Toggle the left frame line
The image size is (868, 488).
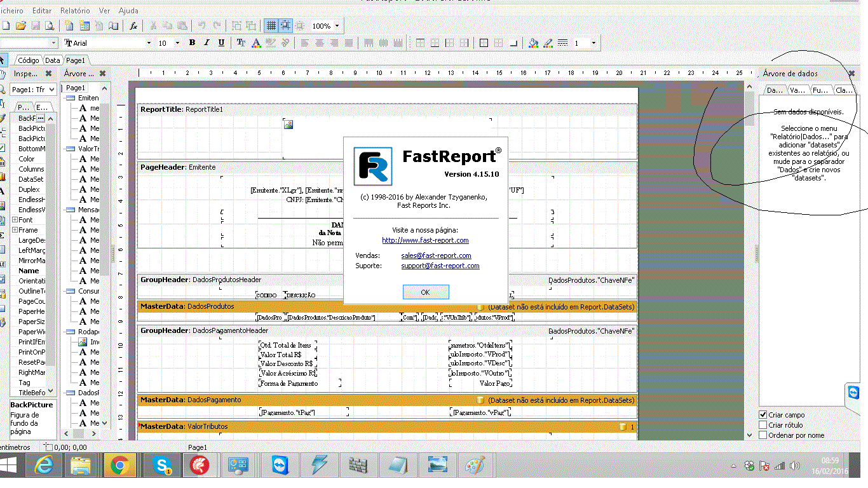[449, 43]
